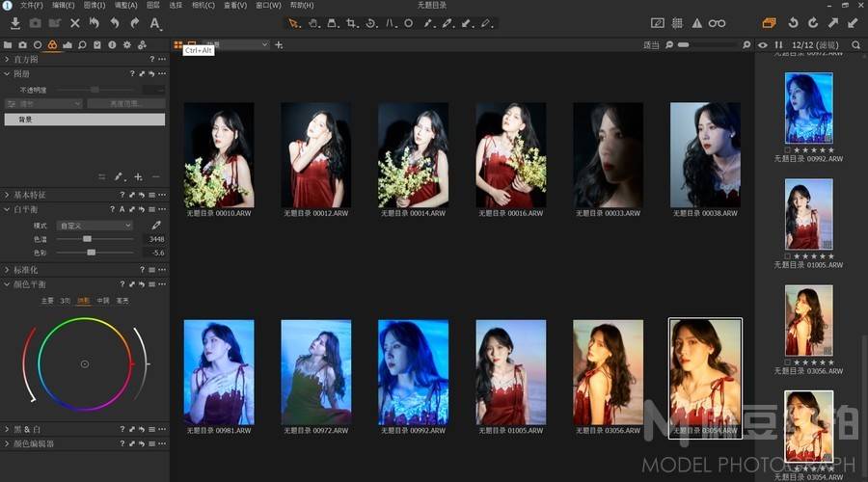
Task: Select the 背景 background layer row
Action: point(85,119)
